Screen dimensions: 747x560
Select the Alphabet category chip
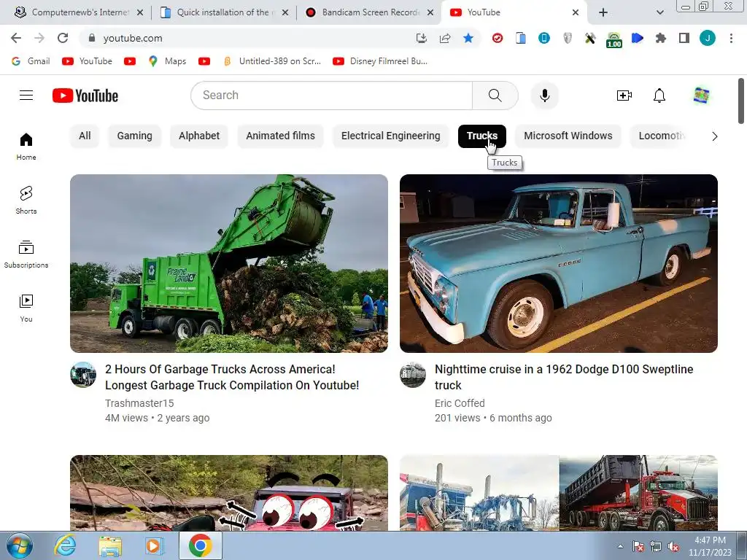click(199, 136)
